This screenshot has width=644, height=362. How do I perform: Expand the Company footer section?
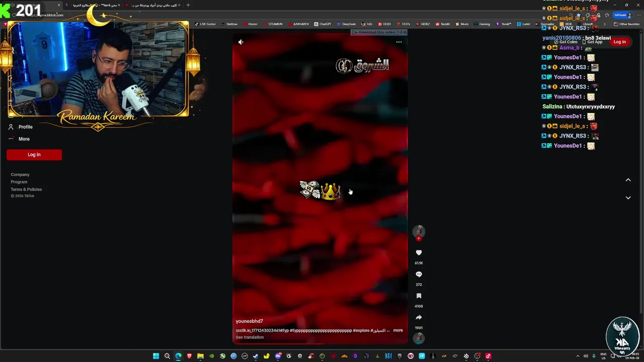pos(20,174)
